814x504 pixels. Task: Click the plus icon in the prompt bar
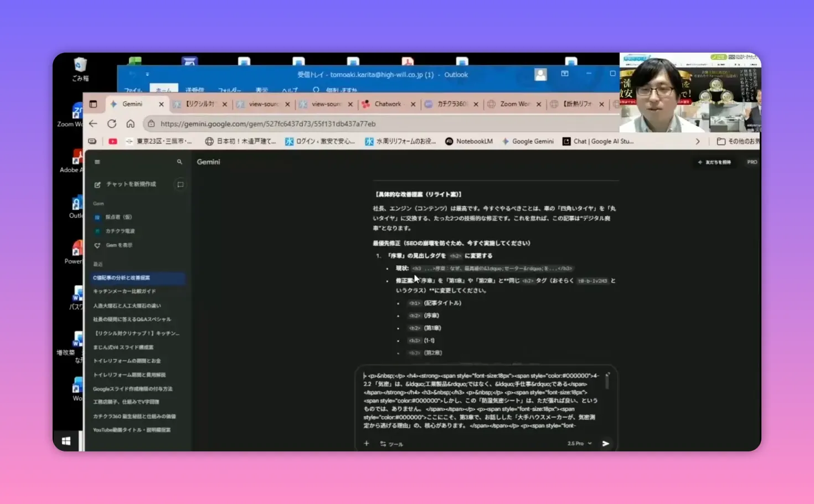[365, 443]
